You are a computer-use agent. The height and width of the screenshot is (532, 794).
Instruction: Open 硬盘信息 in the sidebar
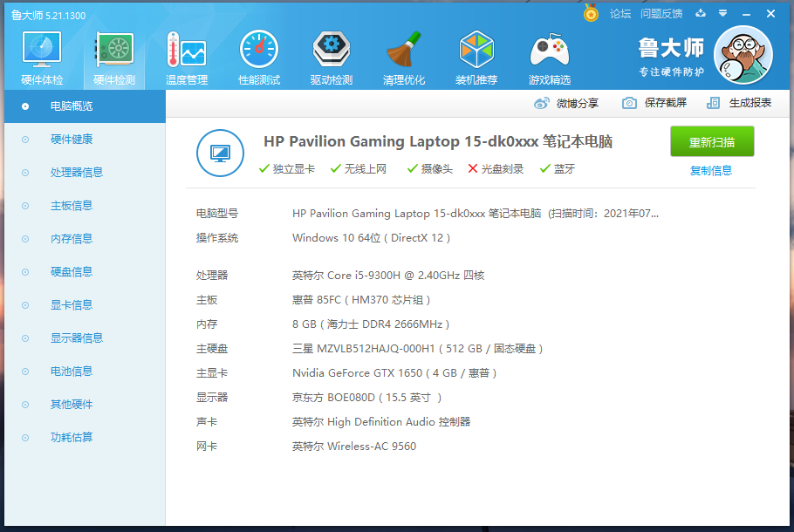tap(86, 272)
